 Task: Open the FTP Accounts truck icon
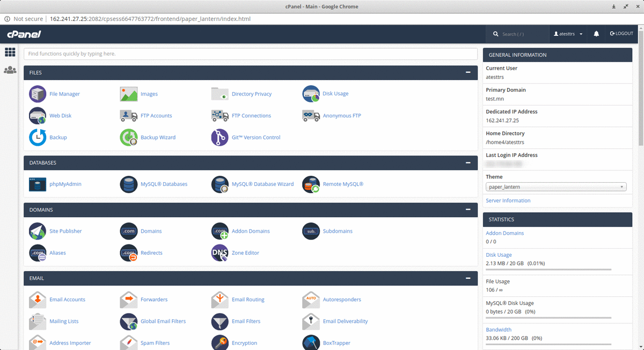point(129,116)
